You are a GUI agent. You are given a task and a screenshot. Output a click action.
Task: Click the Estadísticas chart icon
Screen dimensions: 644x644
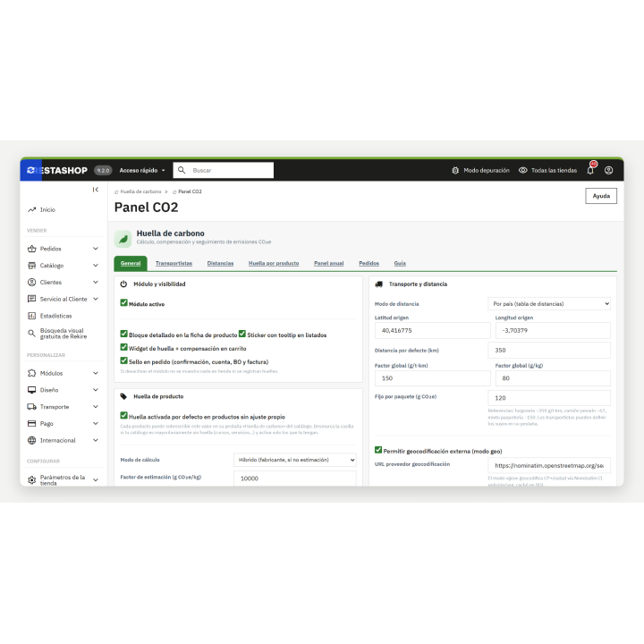(31, 316)
